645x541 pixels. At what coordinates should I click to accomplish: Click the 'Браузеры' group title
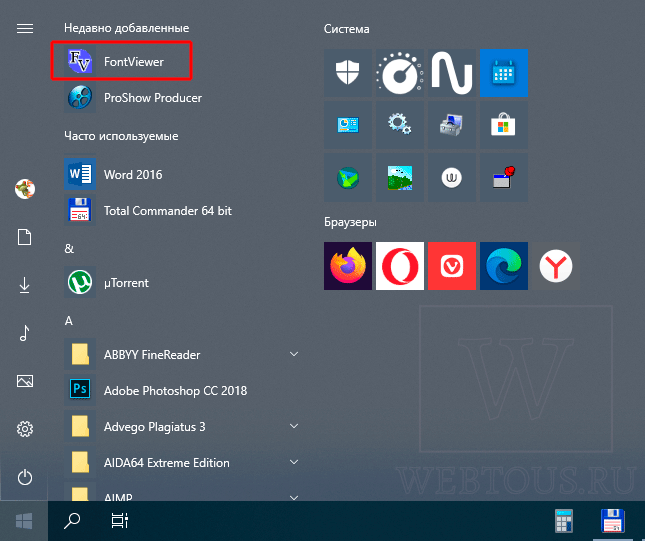click(350, 222)
